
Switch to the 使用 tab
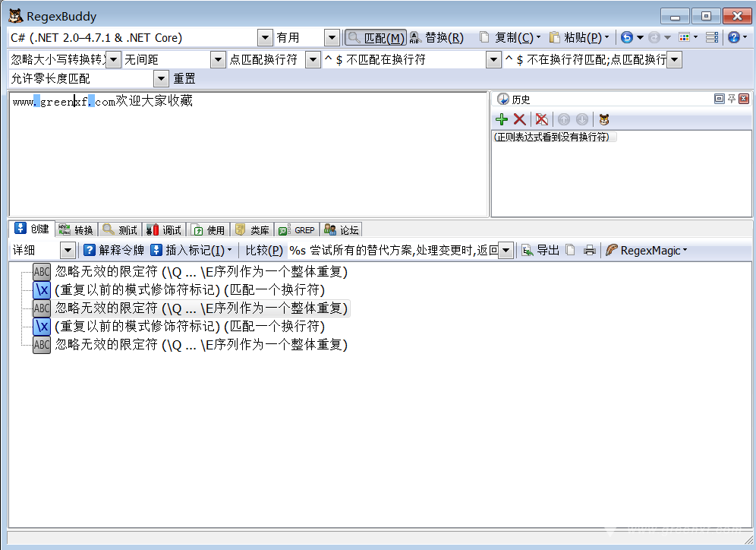click(x=208, y=230)
